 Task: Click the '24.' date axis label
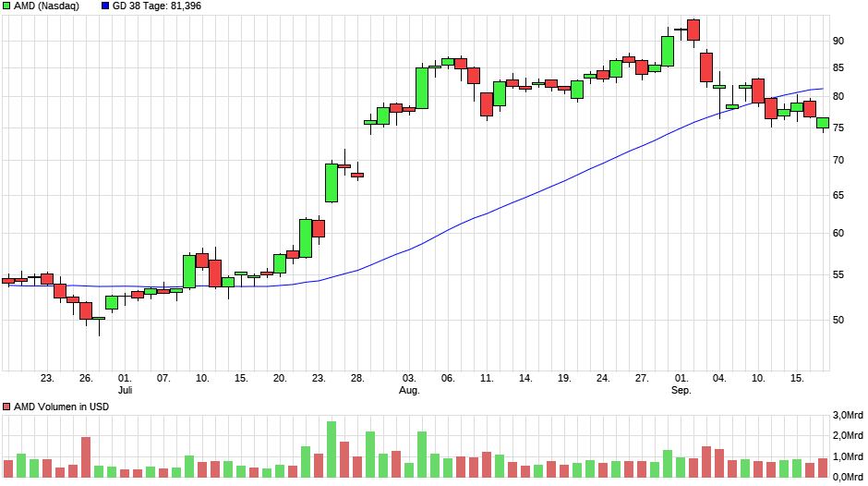603,379
